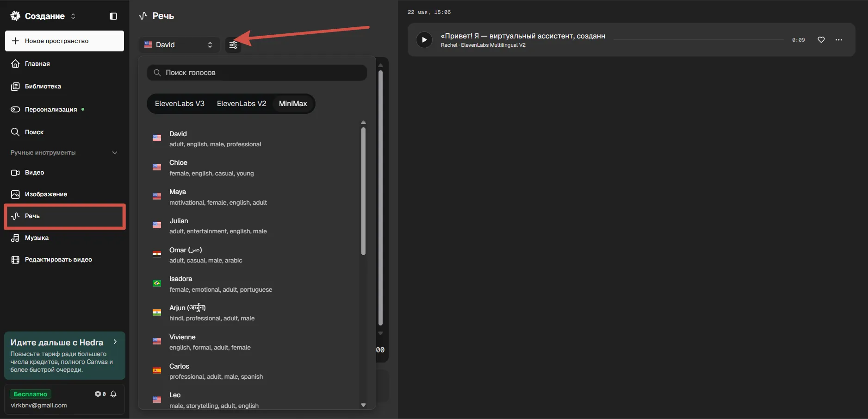Pick the Leo storytelling voice
Image resolution: width=868 pixels, height=419 pixels.
(252, 400)
